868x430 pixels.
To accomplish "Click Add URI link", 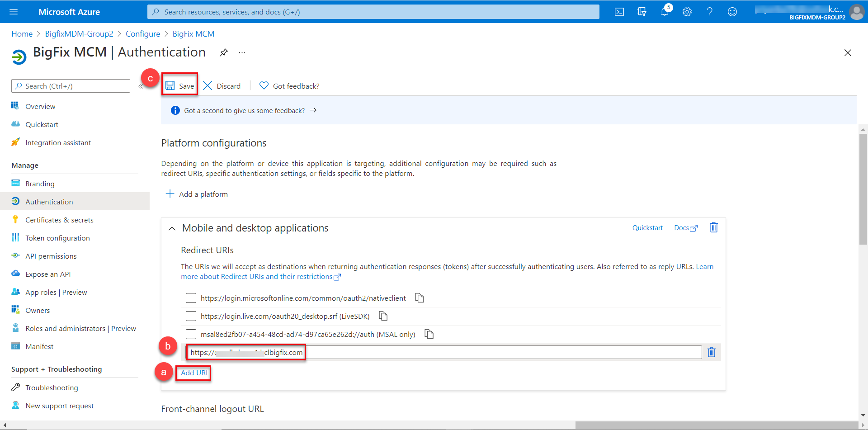I will (x=194, y=373).
